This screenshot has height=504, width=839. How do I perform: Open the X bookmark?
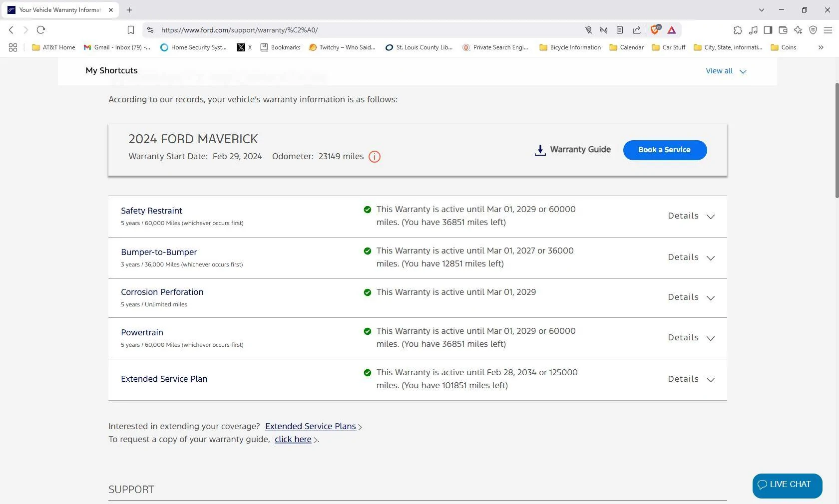point(245,47)
